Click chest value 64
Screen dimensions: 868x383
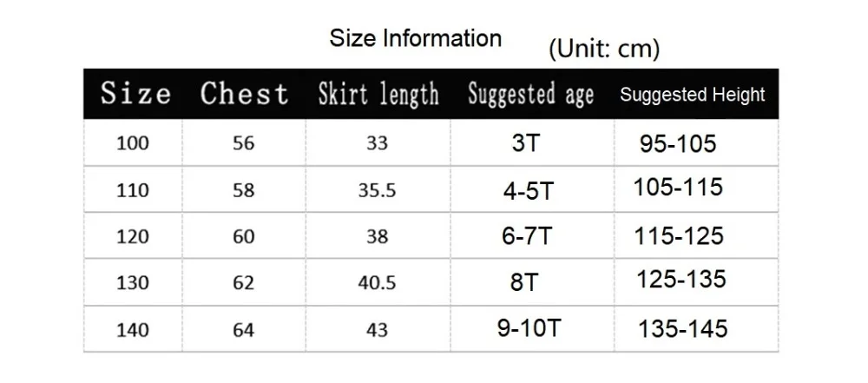click(x=244, y=330)
